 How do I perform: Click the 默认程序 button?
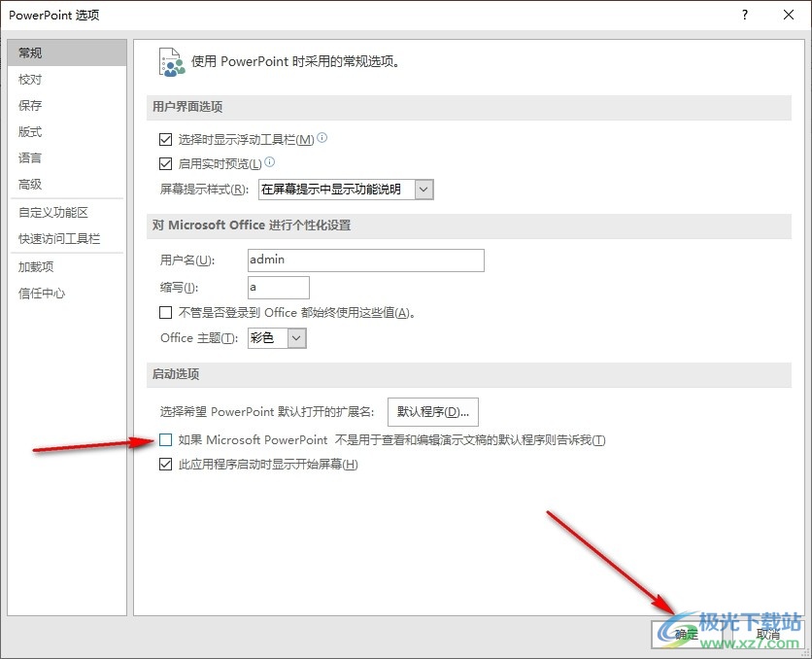pos(432,412)
